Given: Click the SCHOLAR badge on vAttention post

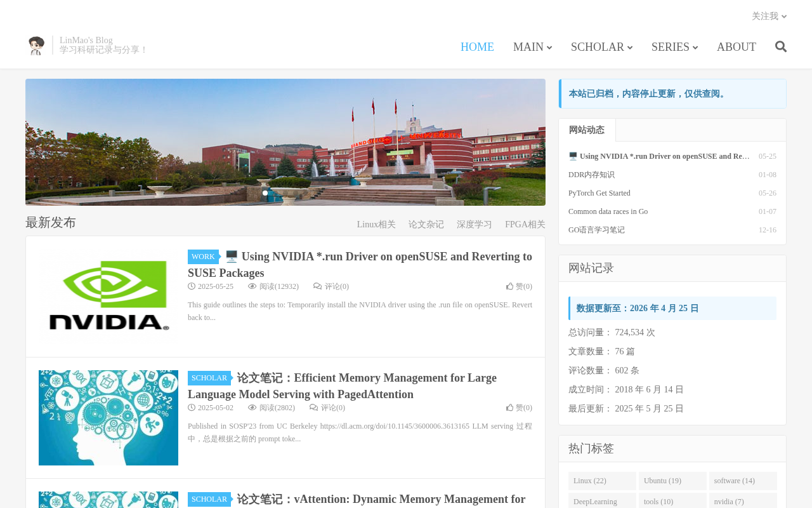Looking at the screenshot, I should (209, 499).
